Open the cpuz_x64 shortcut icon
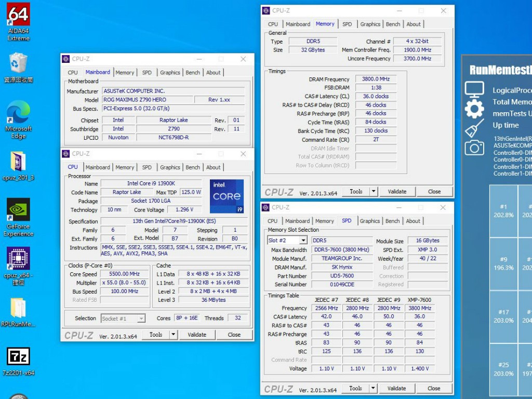Viewport: 532px width, 399px height. click(18, 259)
